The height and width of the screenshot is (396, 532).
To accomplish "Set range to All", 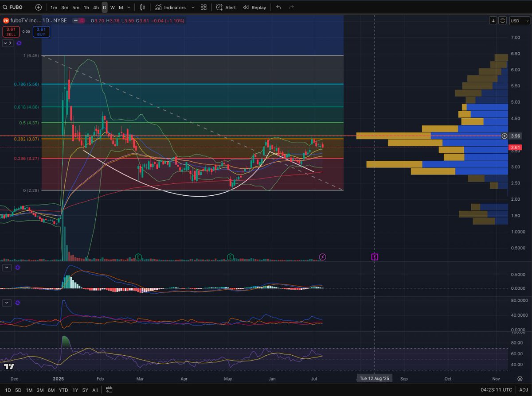I will pyautogui.click(x=95, y=390).
